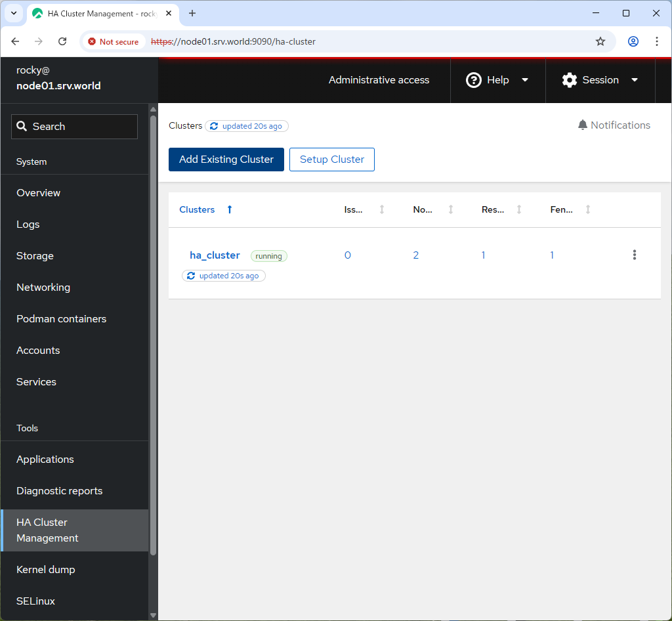Open the ha_cluster details link
672x621 pixels.
[214, 255]
